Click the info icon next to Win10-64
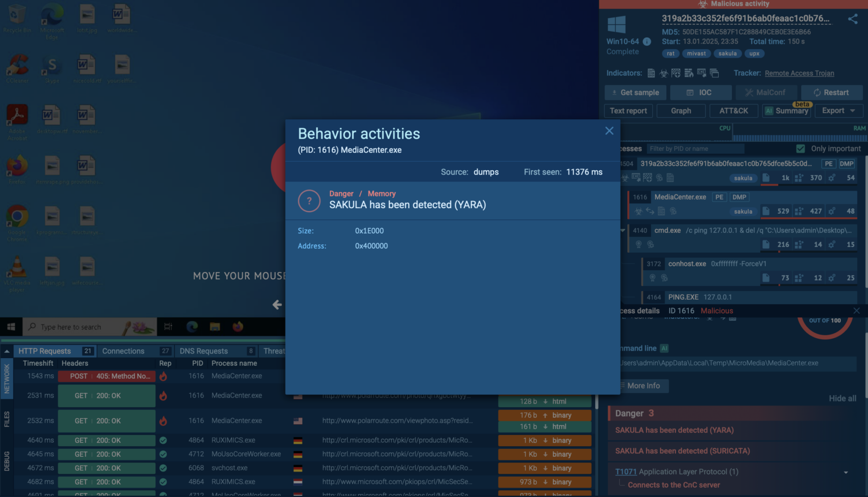This screenshot has height=497, width=868. click(648, 41)
